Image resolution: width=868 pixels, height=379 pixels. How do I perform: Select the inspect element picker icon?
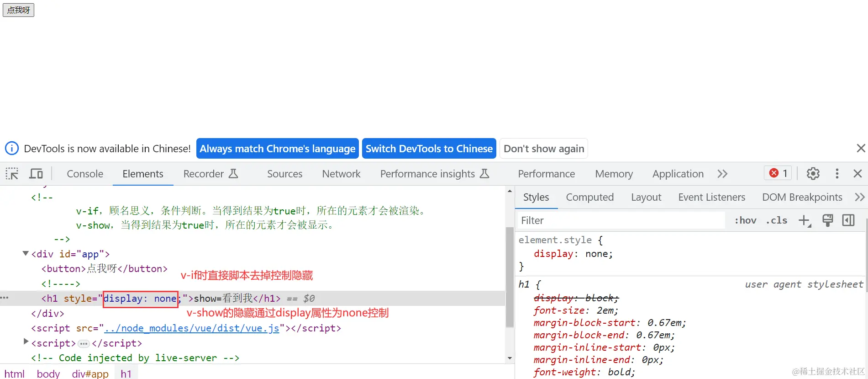coord(12,174)
